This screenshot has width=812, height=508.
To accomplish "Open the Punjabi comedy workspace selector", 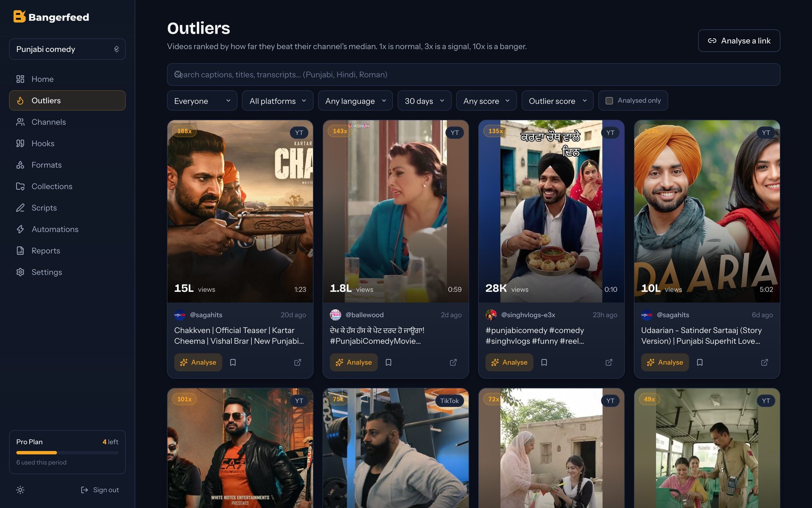I will (x=67, y=49).
